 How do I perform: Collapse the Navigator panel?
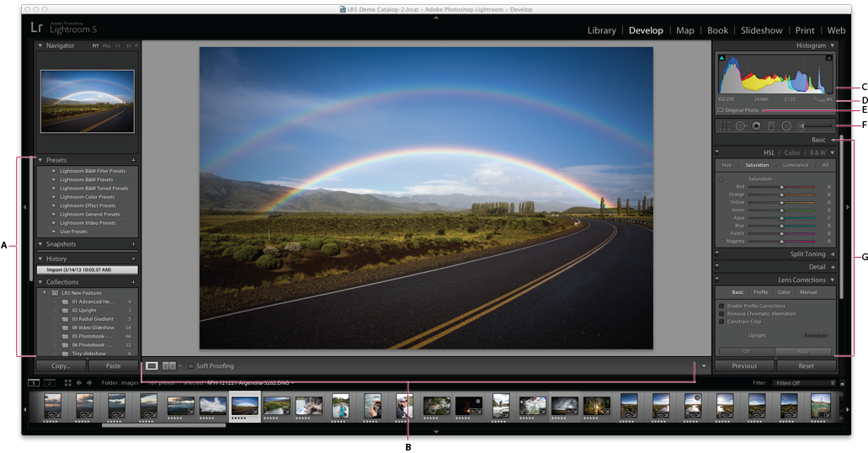coord(40,46)
